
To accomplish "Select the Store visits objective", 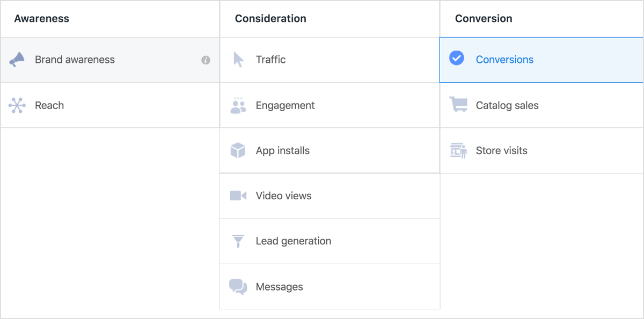I will [x=541, y=150].
